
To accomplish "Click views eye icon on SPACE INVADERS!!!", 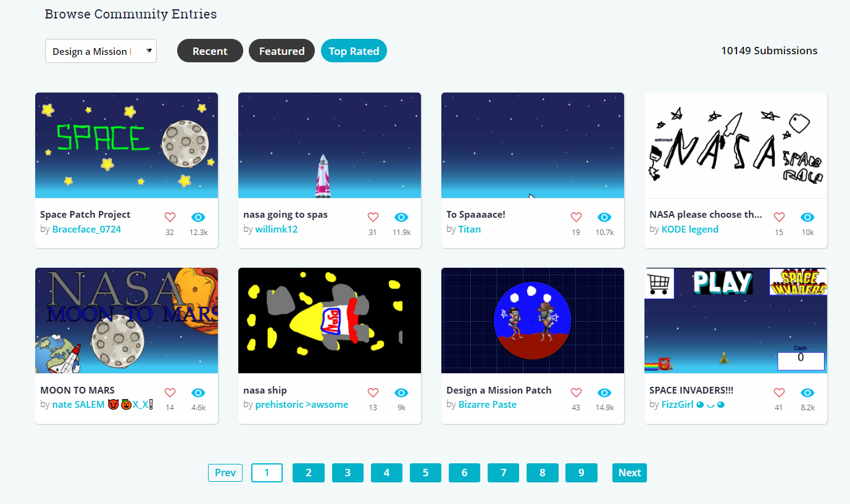I will (807, 393).
